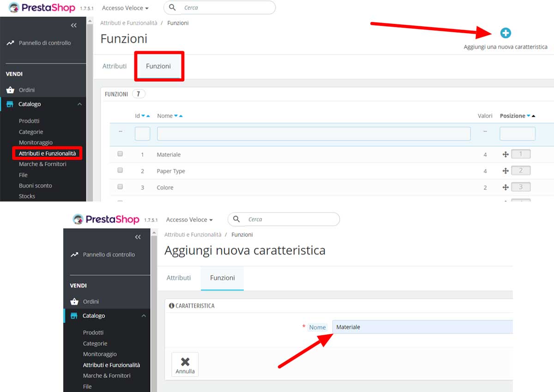554x392 pixels.
Task: Collapse the sidebar using the double chevron
Action: click(x=73, y=25)
